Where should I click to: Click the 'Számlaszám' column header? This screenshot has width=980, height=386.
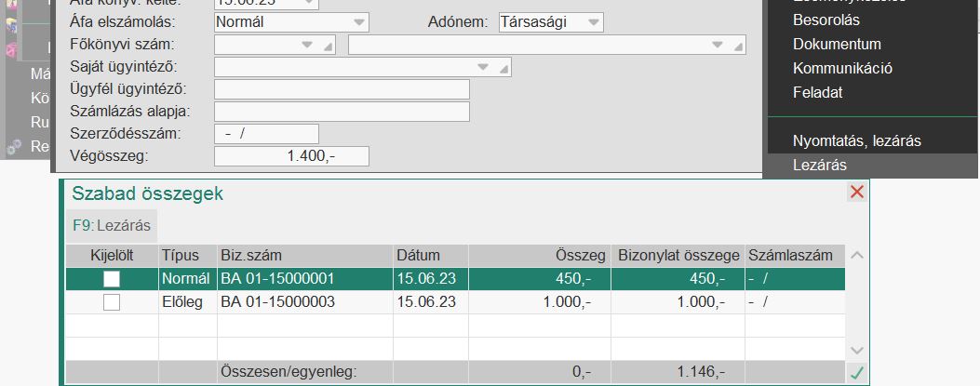795,256
